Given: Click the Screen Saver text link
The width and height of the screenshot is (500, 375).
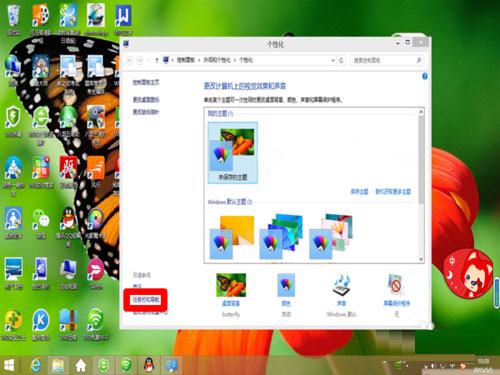Looking at the screenshot, I should click(x=396, y=304).
